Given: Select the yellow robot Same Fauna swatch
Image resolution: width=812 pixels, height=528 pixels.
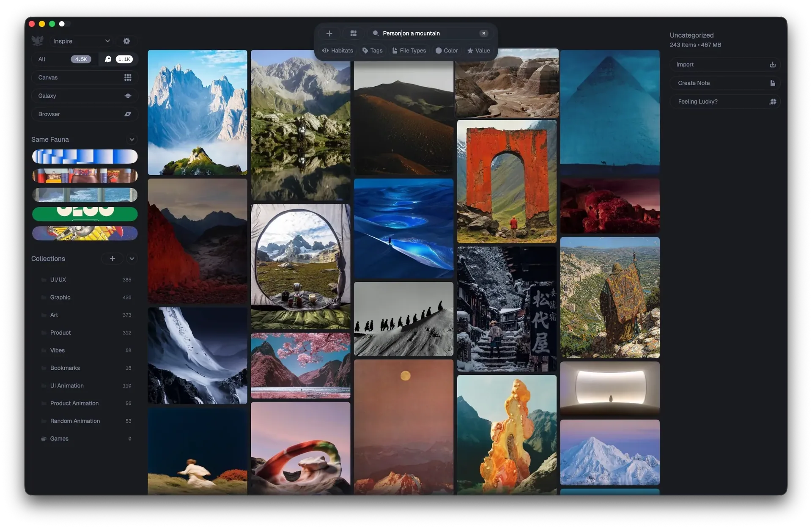Looking at the screenshot, I should pyautogui.click(x=85, y=234).
